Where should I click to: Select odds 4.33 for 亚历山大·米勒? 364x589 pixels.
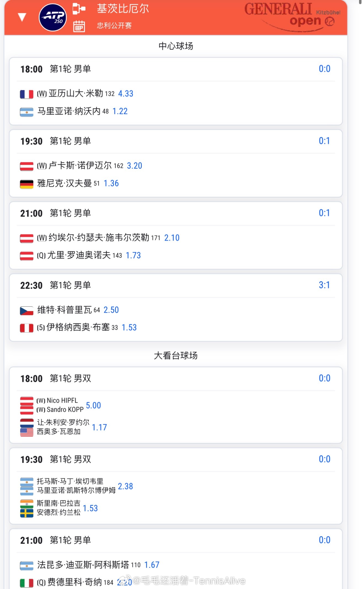(x=126, y=94)
